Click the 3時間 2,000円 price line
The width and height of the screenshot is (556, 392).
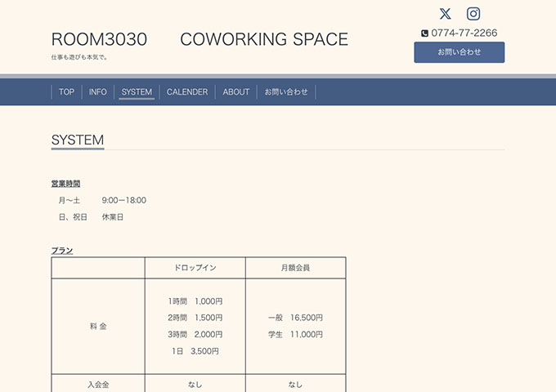[195, 334]
